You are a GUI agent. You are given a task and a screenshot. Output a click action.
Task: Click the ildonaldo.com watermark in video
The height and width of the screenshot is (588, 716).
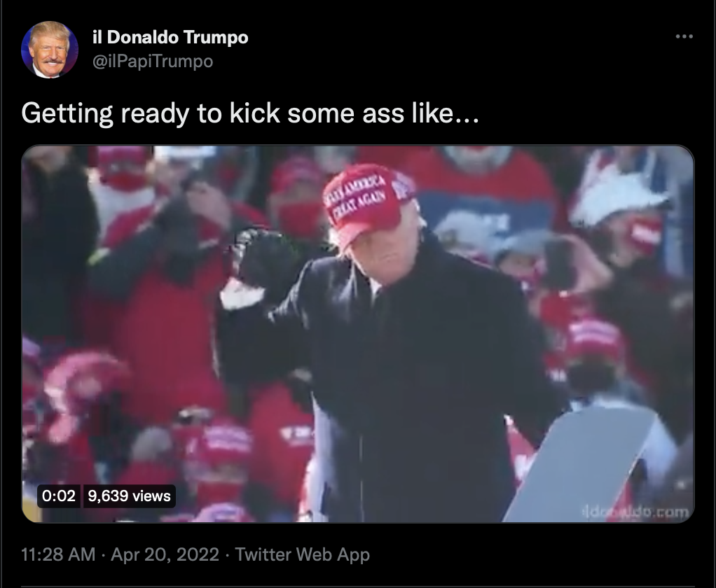coord(636,512)
